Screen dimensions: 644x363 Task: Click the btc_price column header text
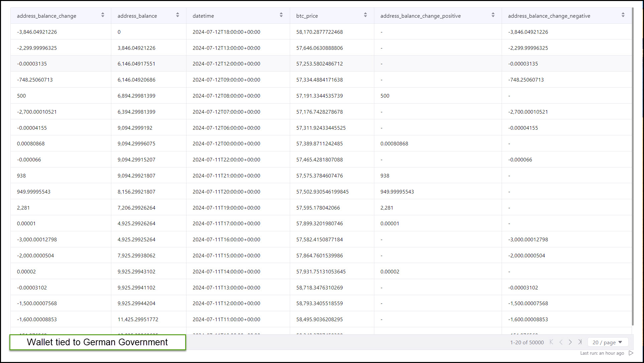307,16
